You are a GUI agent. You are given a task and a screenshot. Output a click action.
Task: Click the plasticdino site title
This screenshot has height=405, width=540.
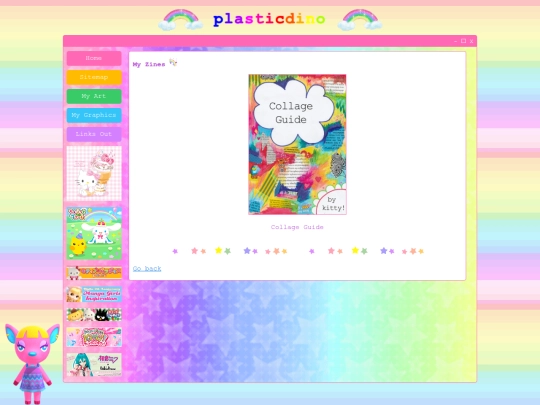coord(269,19)
